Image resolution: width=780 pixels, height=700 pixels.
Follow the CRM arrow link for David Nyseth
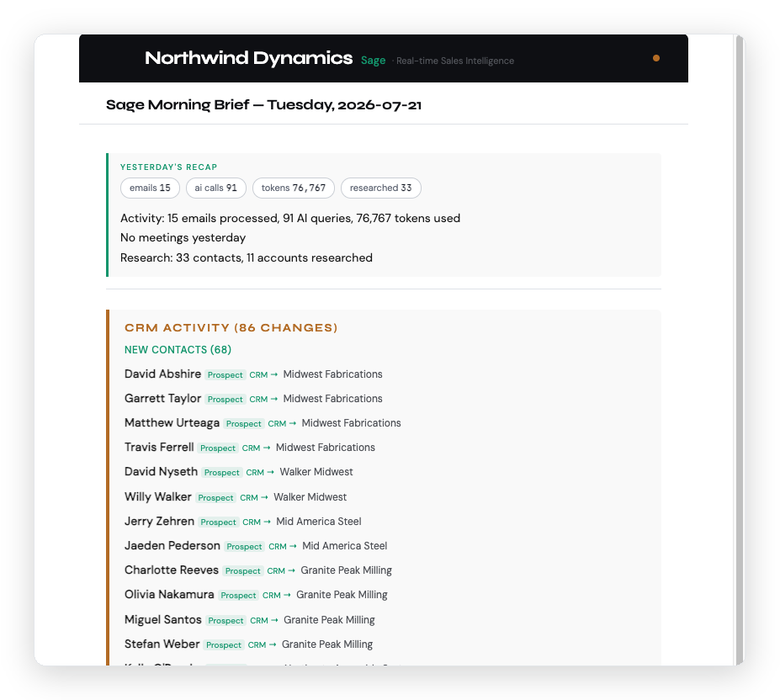[260, 473]
